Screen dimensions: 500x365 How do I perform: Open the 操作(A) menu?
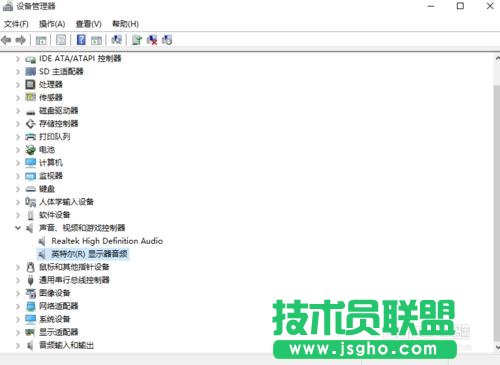point(52,24)
